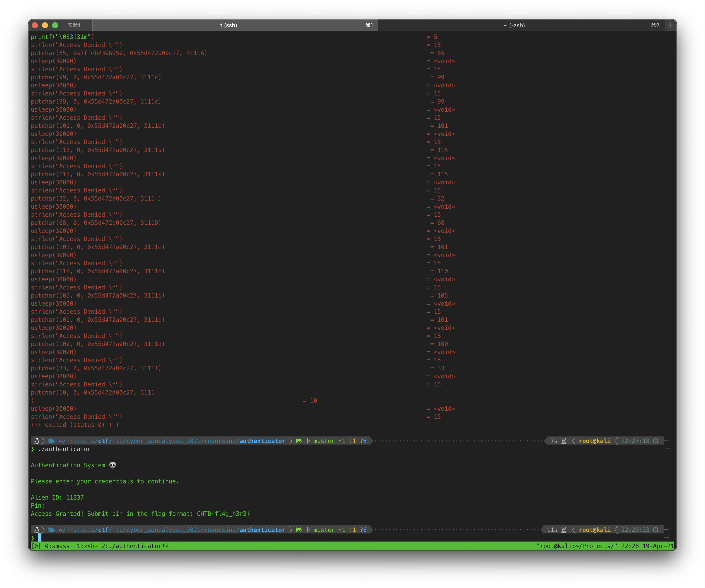Click the cursor at the bottom shell prompt
This screenshot has width=705, height=588.
point(40,538)
